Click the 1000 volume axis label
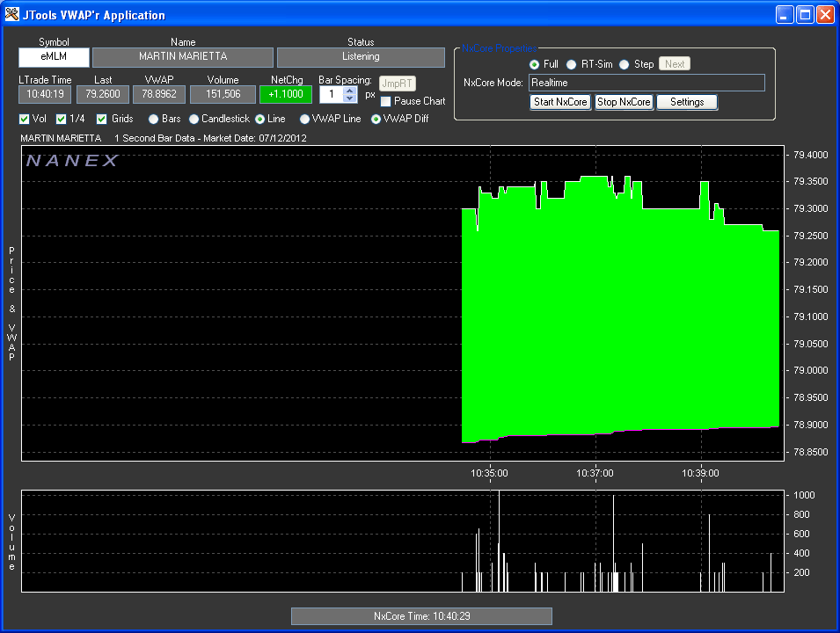The height and width of the screenshot is (633, 840). point(804,495)
